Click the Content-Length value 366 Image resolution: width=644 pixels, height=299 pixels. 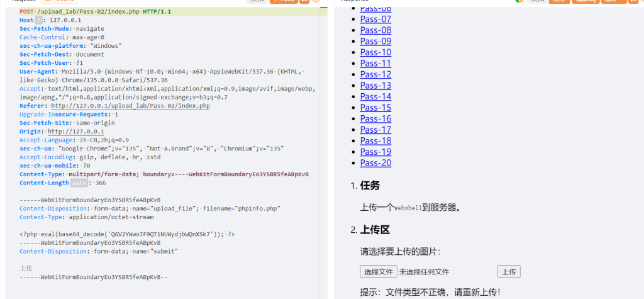tap(101, 183)
